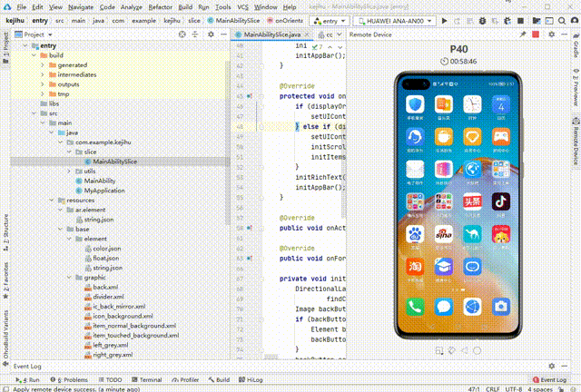This screenshot has width=581, height=392.
Task: Expand the Project view dropdown
Action: tap(50, 34)
